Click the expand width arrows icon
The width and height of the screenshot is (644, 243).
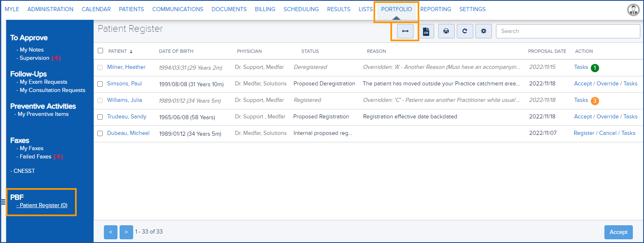pos(405,31)
